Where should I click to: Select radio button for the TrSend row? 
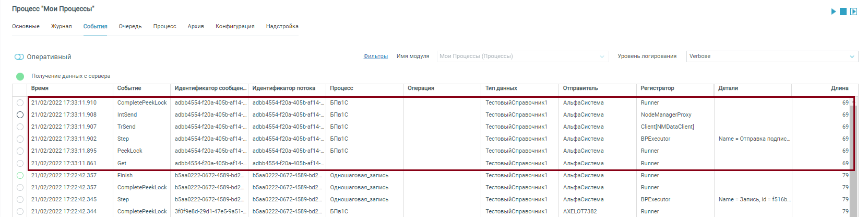tap(20, 127)
